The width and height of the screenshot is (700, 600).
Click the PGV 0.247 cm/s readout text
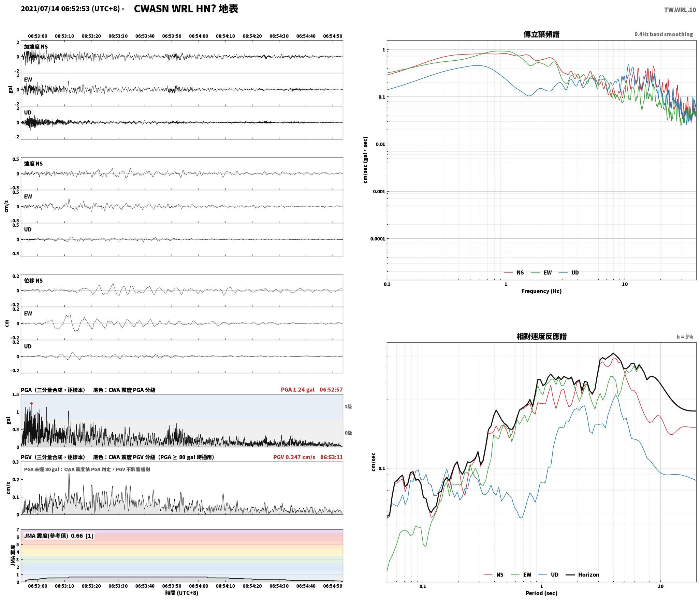click(294, 457)
